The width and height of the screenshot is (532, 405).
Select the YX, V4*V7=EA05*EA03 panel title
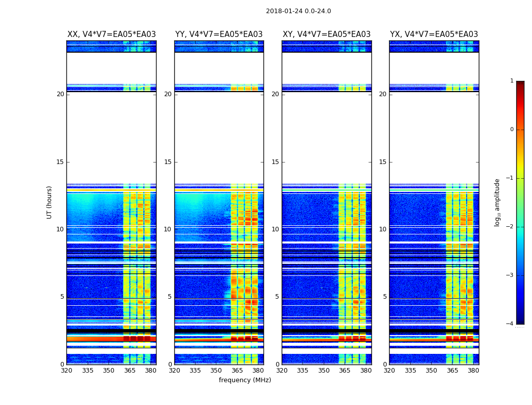point(434,34)
